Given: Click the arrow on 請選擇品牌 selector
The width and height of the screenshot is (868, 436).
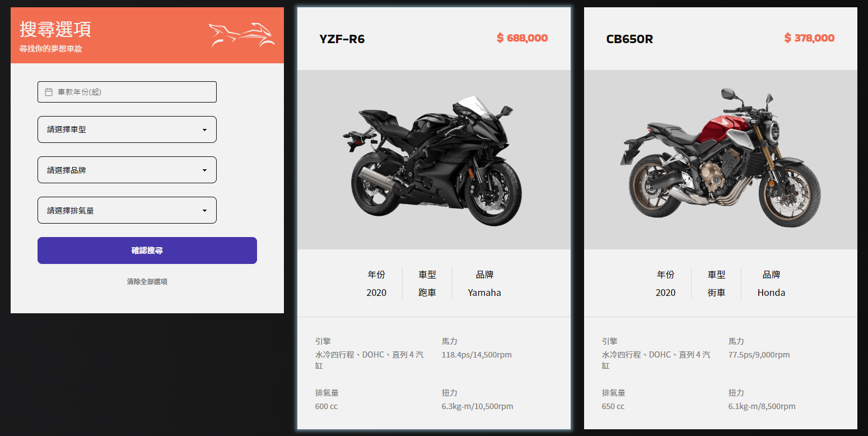Looking at the screenshot, I should click(204, 170).
